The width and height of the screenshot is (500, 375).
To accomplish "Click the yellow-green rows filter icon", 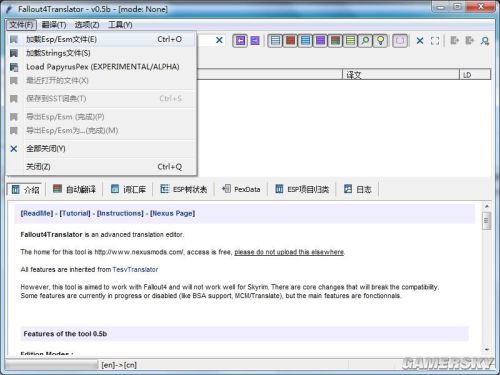I will pos(350,41).
